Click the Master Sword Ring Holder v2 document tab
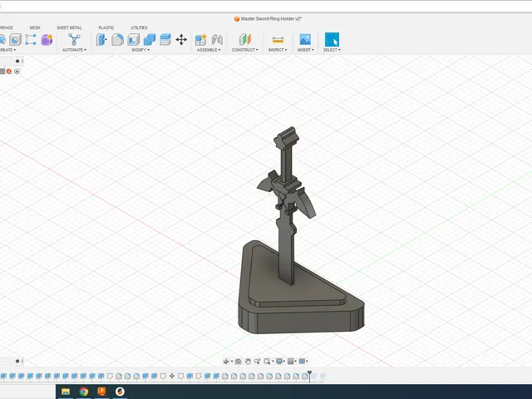This screenshot has height=399, width=532. point(268,18)
